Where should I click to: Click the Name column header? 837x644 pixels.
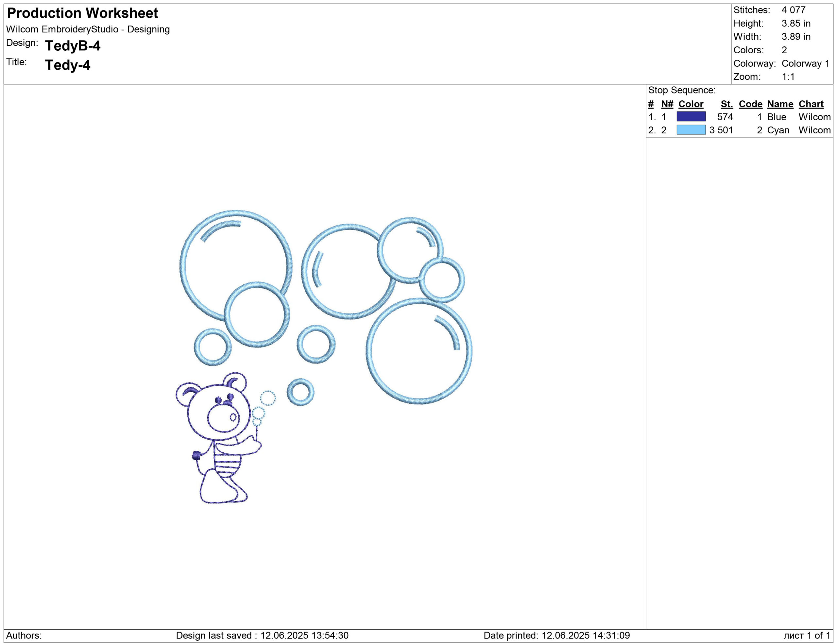[780, 104]
